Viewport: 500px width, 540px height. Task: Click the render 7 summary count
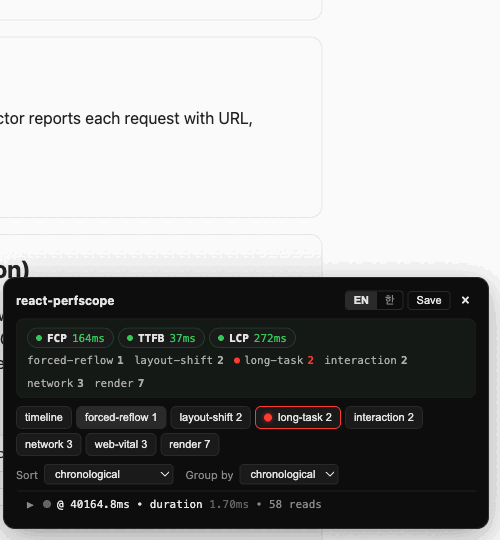pos(119,383)
